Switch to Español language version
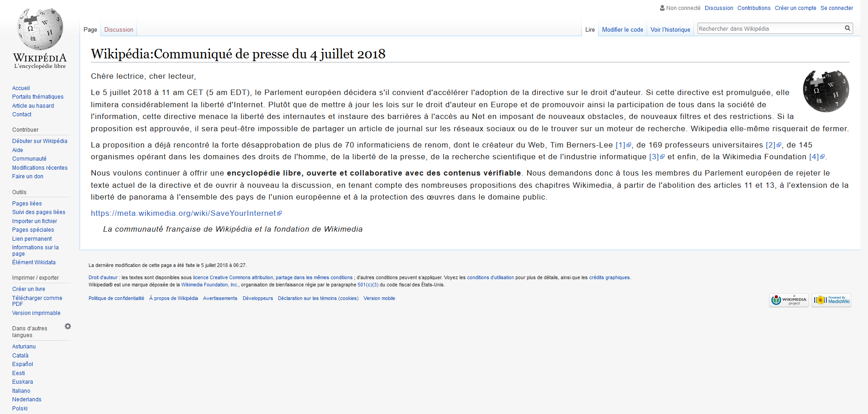868x414 pixels. (23, 364)
